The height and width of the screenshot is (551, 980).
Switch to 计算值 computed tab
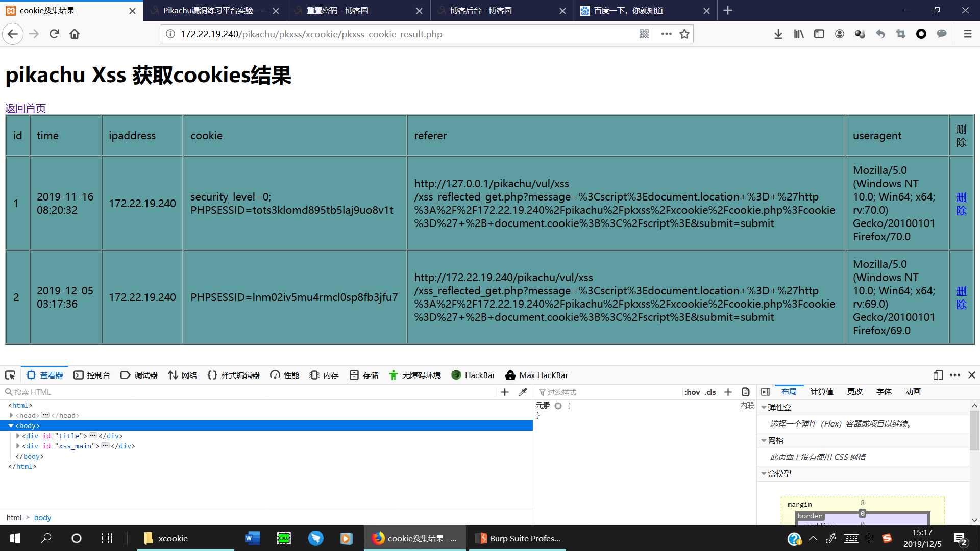[822, 392]
